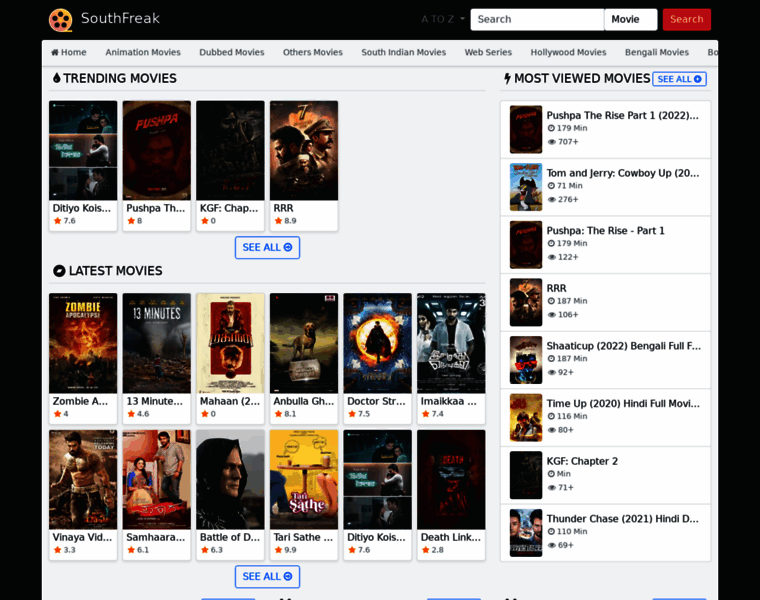Open Death Link movie poster
760x600 pixels.
click(x=451, y=480)
